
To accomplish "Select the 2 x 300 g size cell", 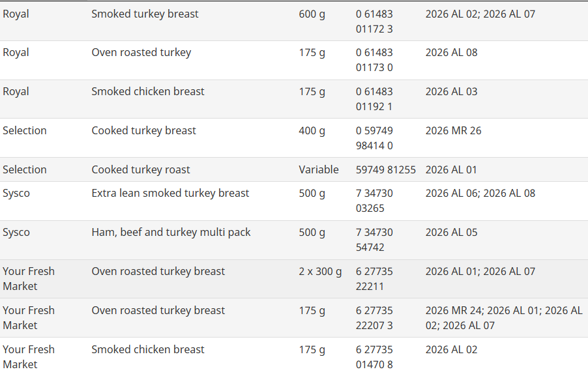I will [x=320, y=271].
